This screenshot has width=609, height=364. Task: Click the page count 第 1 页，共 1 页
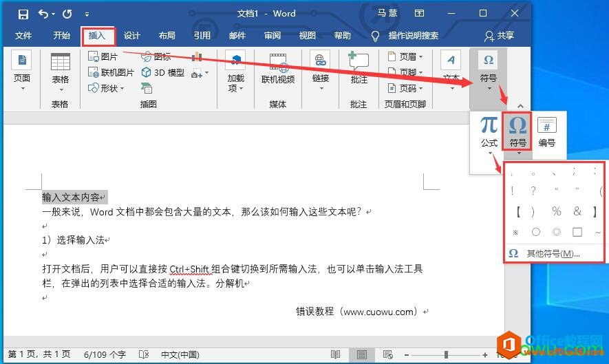click(x=39, y=354)
